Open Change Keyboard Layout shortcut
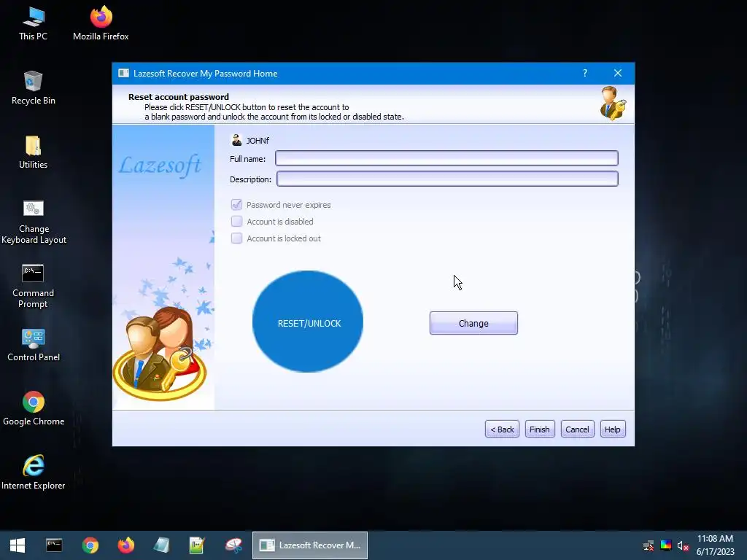This screenshot has width=747, height=560. coord(34,222)
